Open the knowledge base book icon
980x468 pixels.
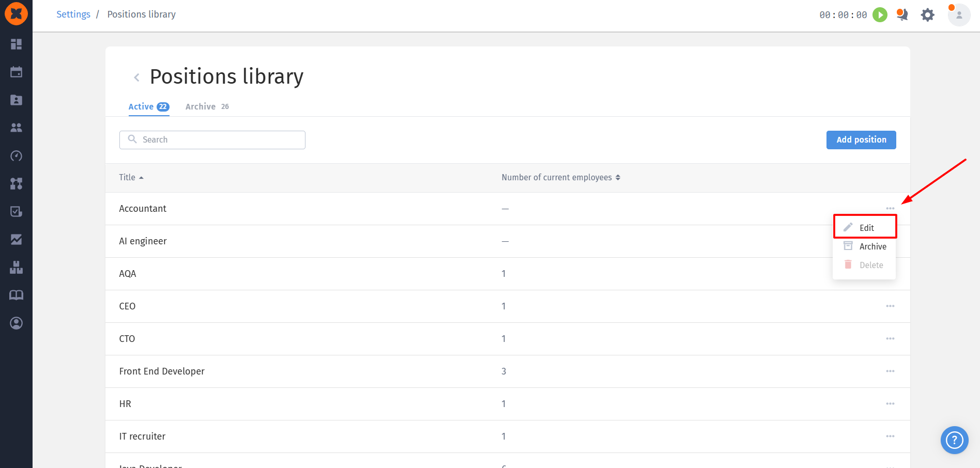(16, 295)
